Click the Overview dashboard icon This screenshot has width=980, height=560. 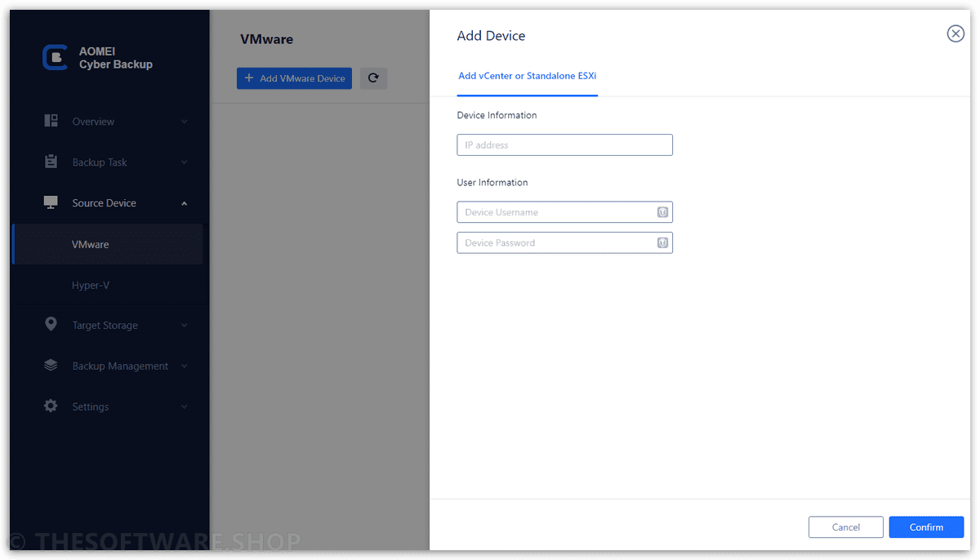point(51,121)
